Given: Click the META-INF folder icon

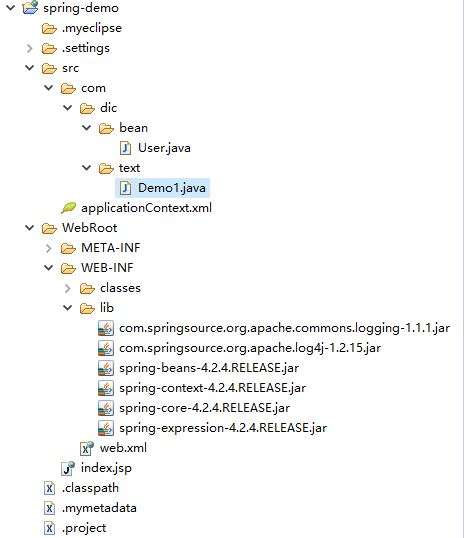Looking at the screenshot, I should pos(68,248).
